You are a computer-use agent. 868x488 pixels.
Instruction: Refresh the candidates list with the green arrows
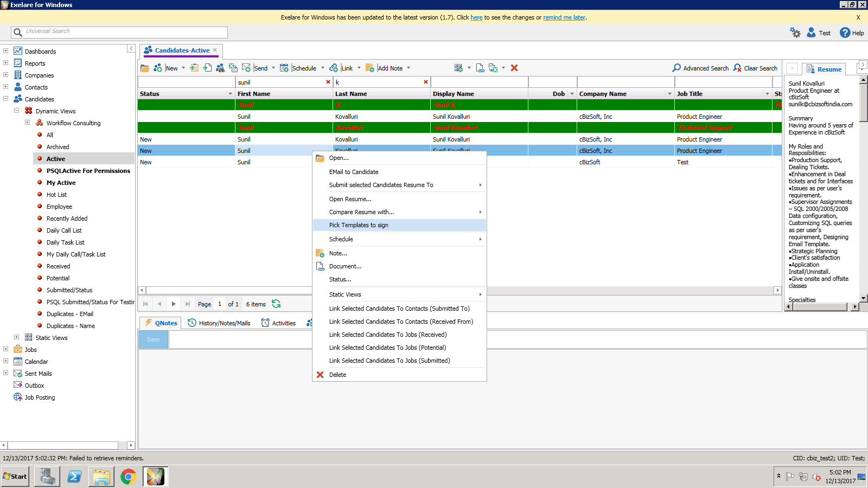point(276,304)
